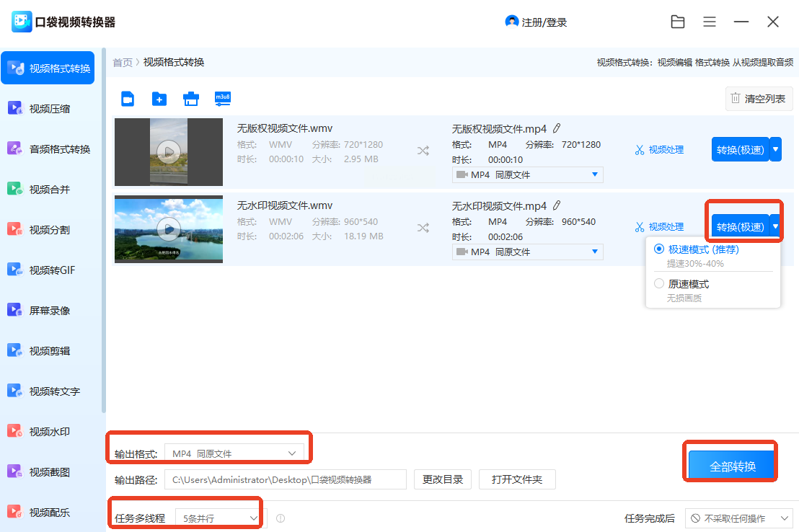The image size is (799, 532).
Task: Click the output path input field
Action: [x=286, y=479]
